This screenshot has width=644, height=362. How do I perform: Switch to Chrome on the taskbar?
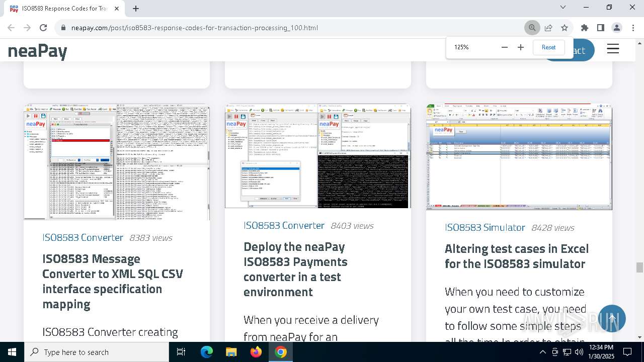tap(281, 352)
